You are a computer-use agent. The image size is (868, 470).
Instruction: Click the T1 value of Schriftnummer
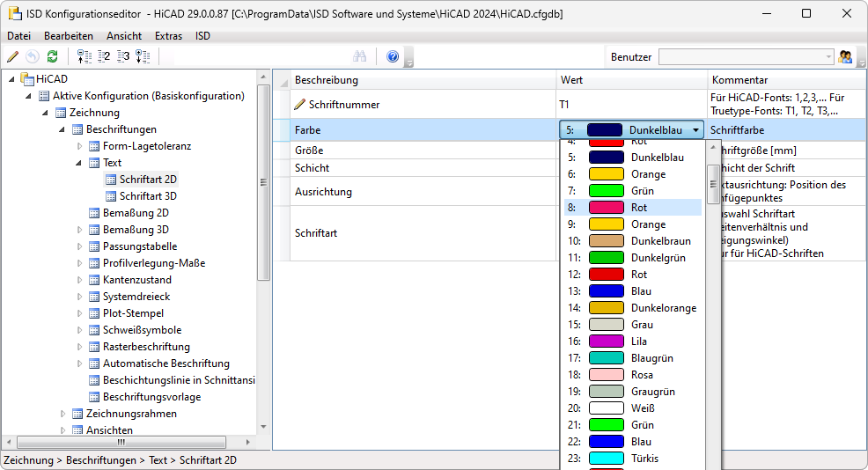(x=564, y=104)
